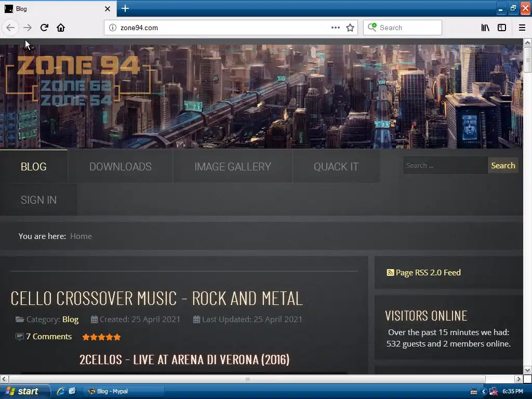Open the SIGN IN menu item
Viewport: 532px width, 399px height.
tap(38, 200)
